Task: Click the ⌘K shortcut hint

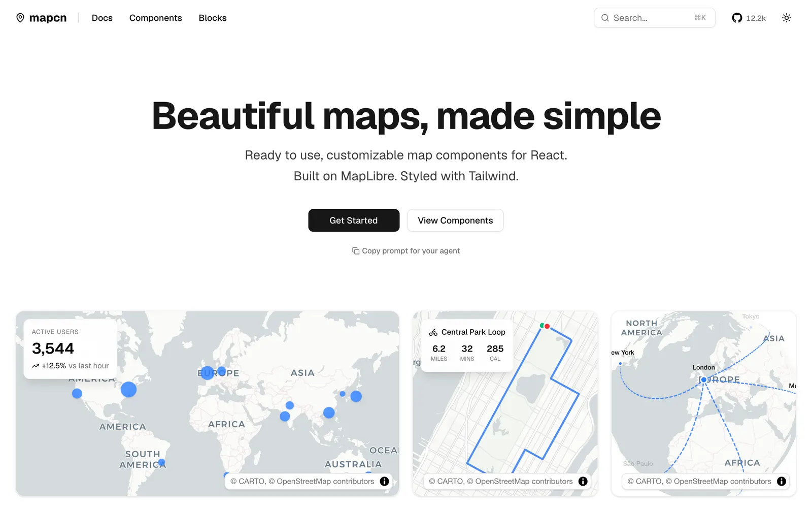Action: coord(700,18)
